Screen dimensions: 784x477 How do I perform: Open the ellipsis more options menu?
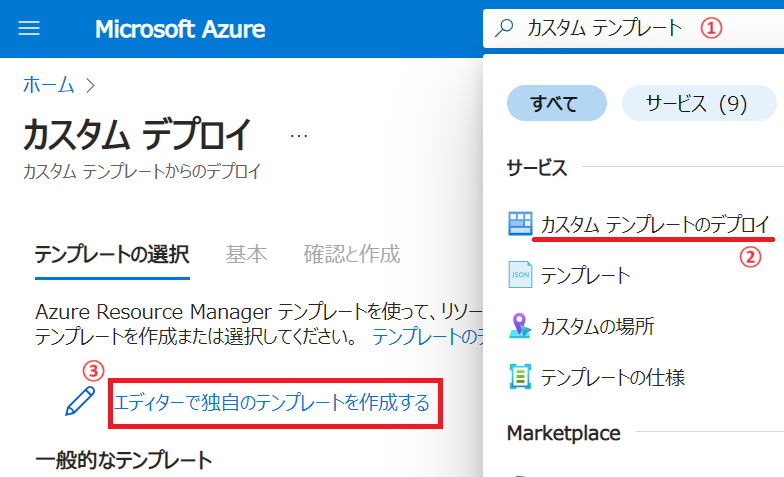(299, 136)
